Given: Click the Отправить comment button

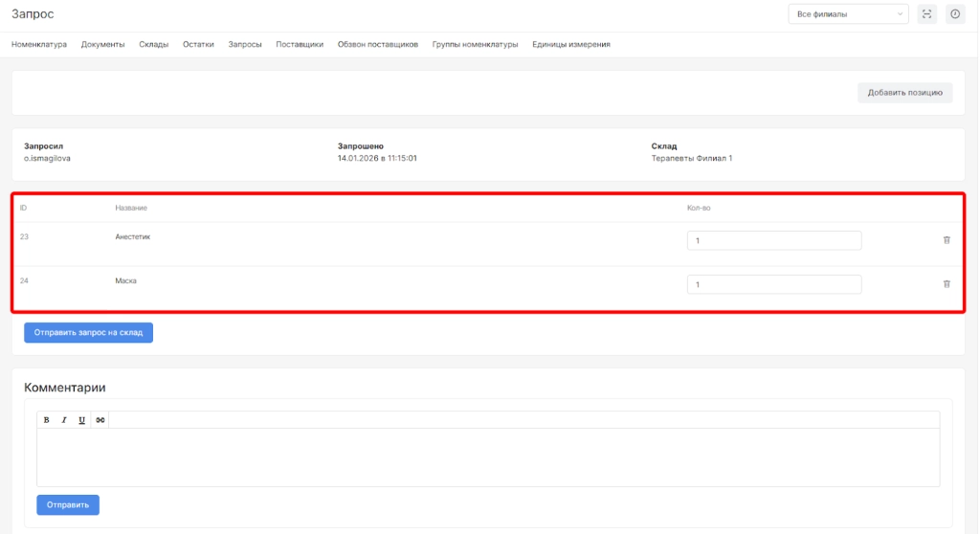Looking at the screenshot, I should click(68, 504).
